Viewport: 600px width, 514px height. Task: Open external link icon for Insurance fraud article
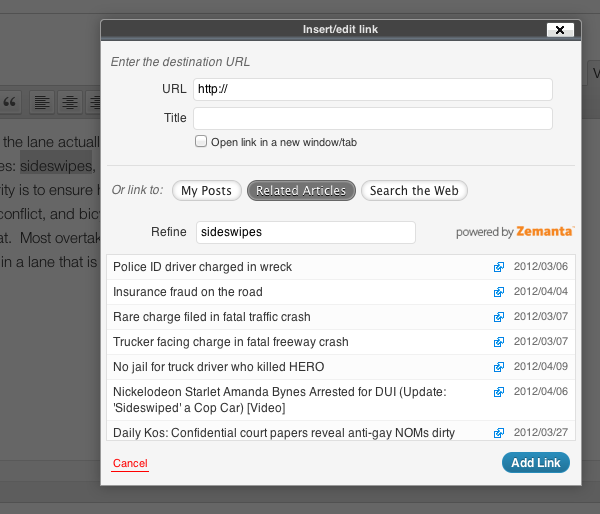pos(499,292)
